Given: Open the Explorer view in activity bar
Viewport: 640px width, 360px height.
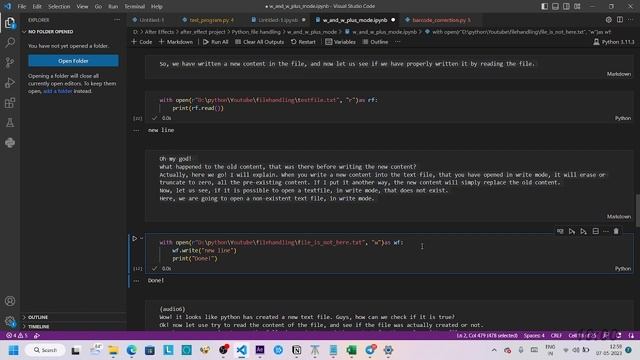Looking at the screenshot, I should tap(10, 23).
